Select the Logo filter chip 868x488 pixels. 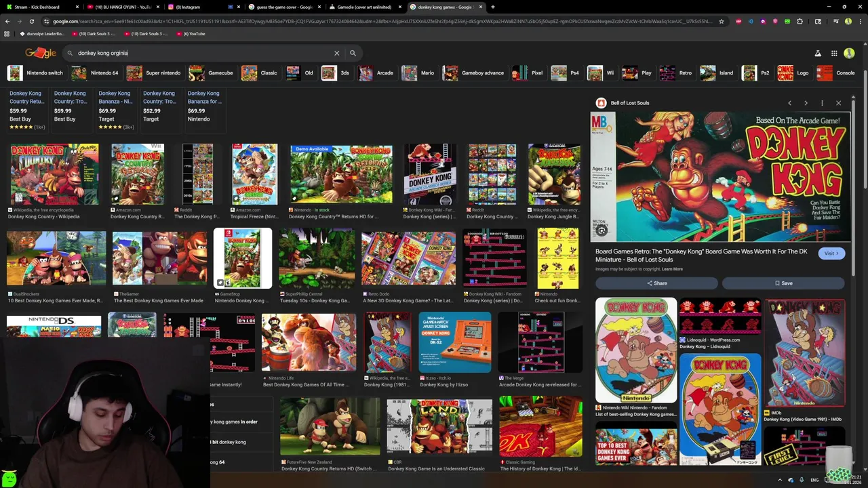[793, 73]
